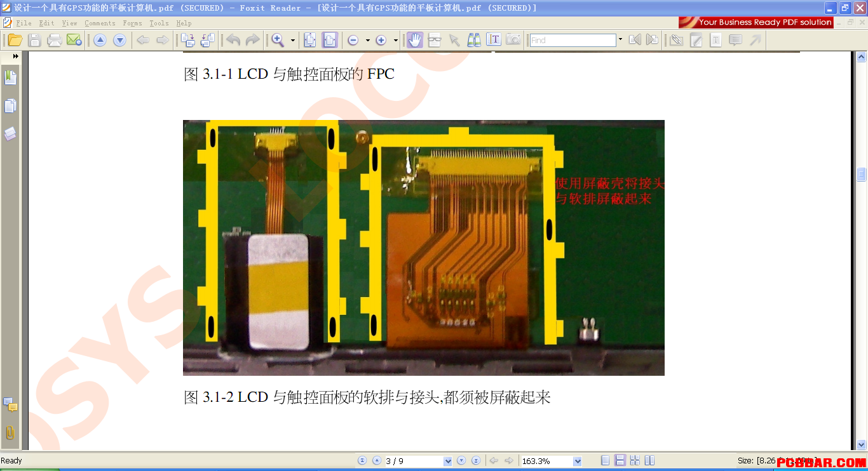Open the Layers panel icon

[10, 134]
